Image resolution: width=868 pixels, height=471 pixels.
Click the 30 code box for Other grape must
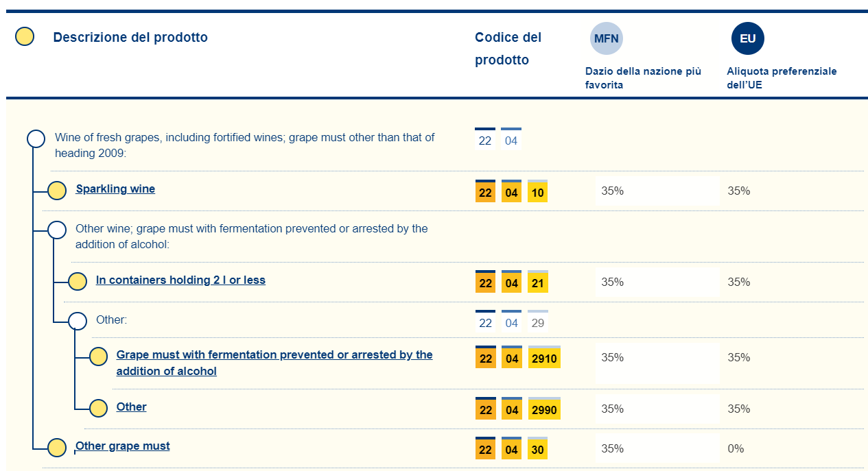[537, 449]
